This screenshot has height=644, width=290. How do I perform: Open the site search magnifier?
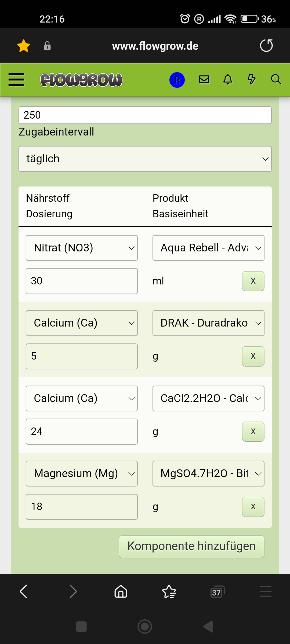(x=276, y=79)
